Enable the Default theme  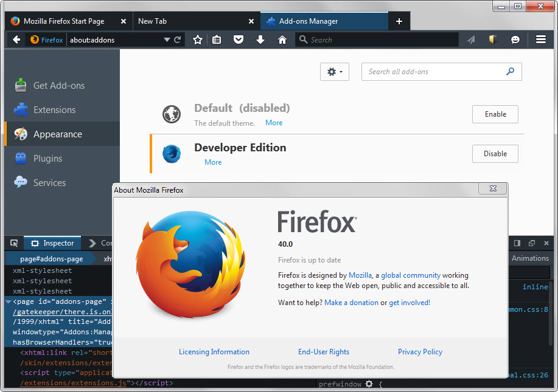(x=495, y=114)
